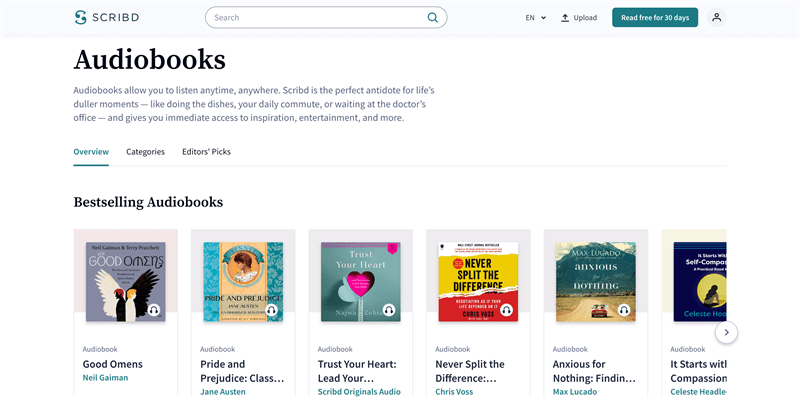The width and height of the screenshot is (800, 397).
Task: Click Audiobook label above Never Split the Difference
Action: point(453,350)
